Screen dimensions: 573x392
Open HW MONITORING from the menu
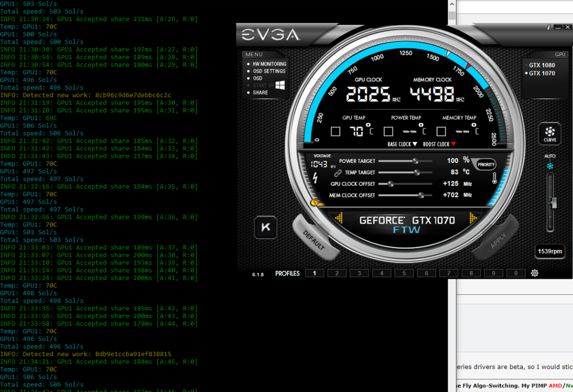(269, 64)
